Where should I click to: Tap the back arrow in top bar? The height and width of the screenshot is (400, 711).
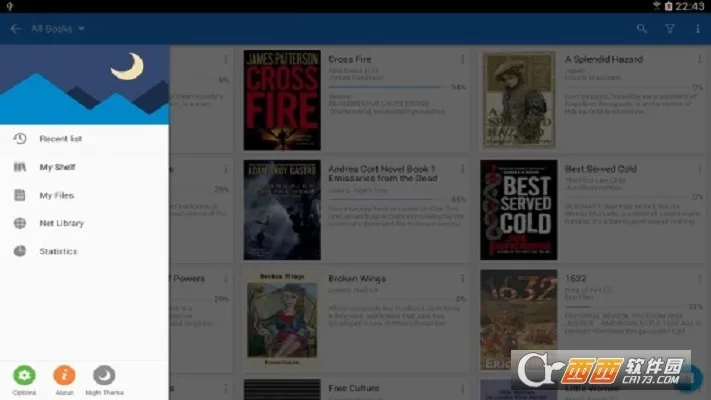pos(15,29)
